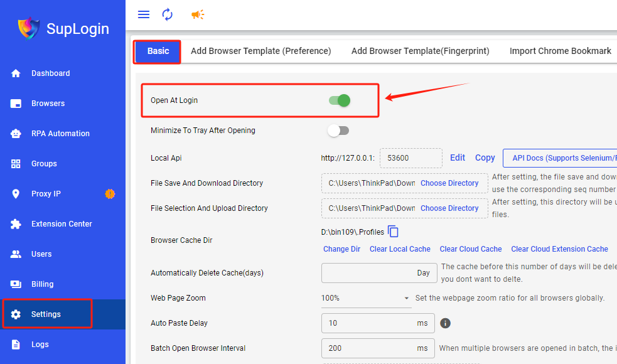617x364 pixels.
Task: Click Edit next to Local Api port
Action: [458, 158]
